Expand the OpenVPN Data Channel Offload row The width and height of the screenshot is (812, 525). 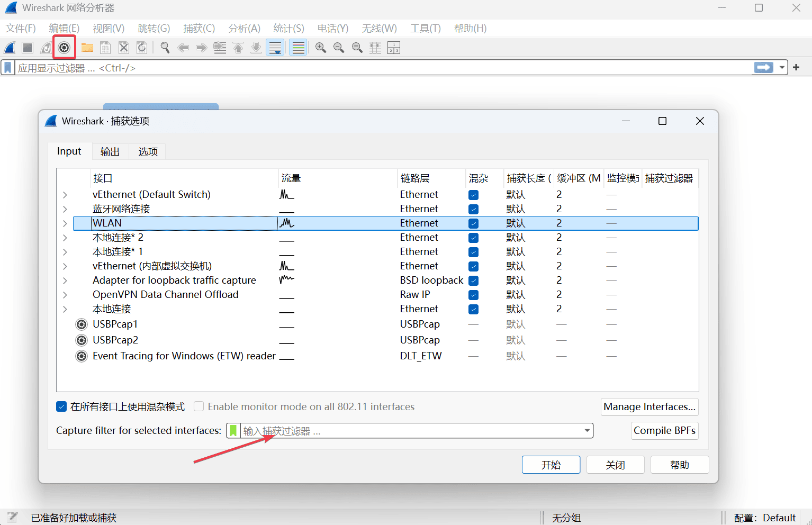tap(65, 295)
